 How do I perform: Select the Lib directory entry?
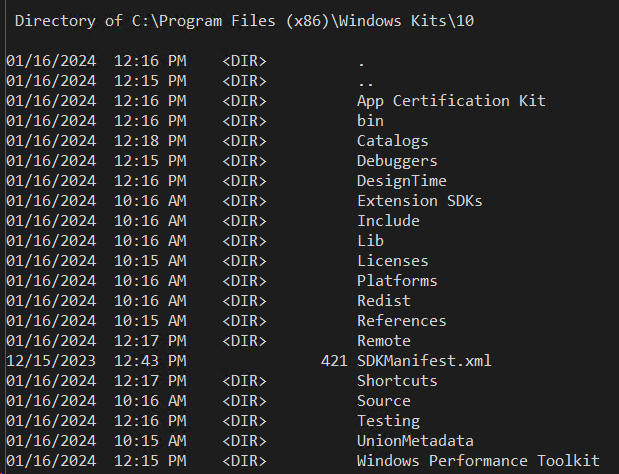coord(370,241)
